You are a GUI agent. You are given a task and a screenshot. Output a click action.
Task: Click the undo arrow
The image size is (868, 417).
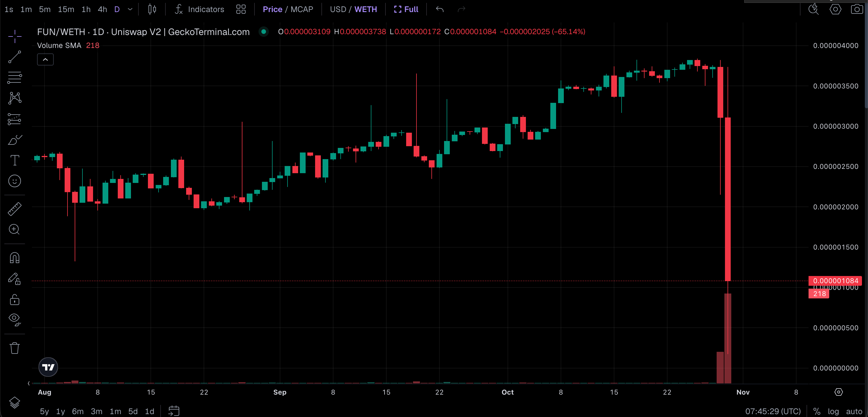pos(440,9)
